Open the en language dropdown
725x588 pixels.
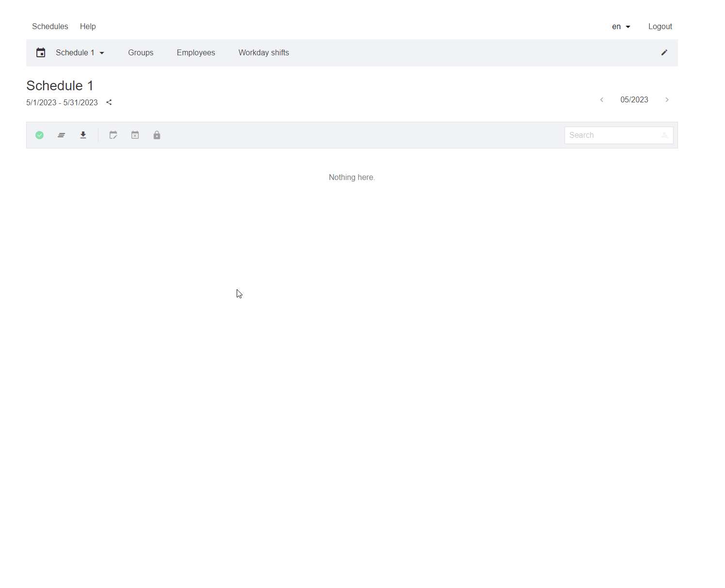point(621,27)
